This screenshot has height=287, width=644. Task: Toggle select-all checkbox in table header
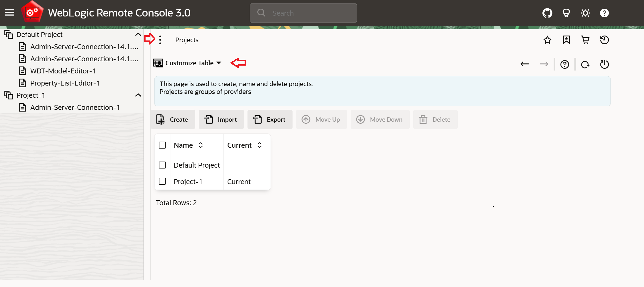[x=162, y=145]
